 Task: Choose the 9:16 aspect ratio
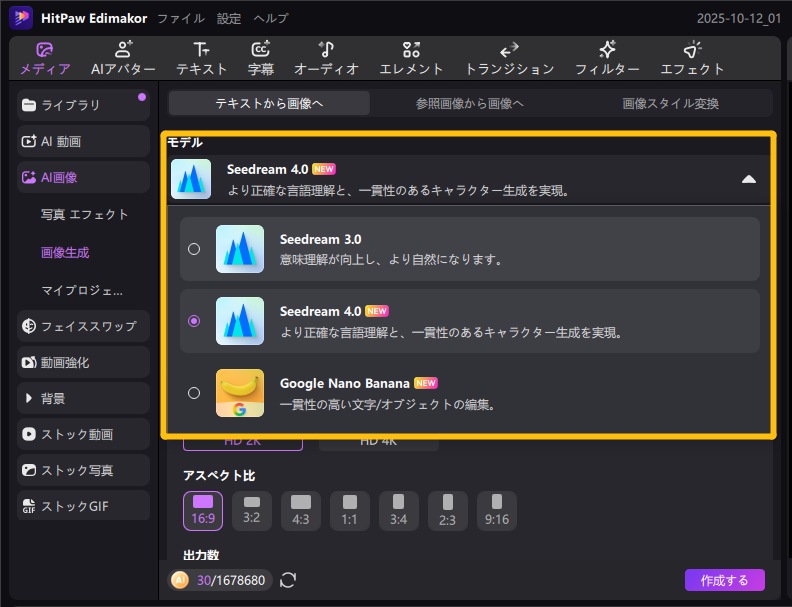tap(497, 511)
